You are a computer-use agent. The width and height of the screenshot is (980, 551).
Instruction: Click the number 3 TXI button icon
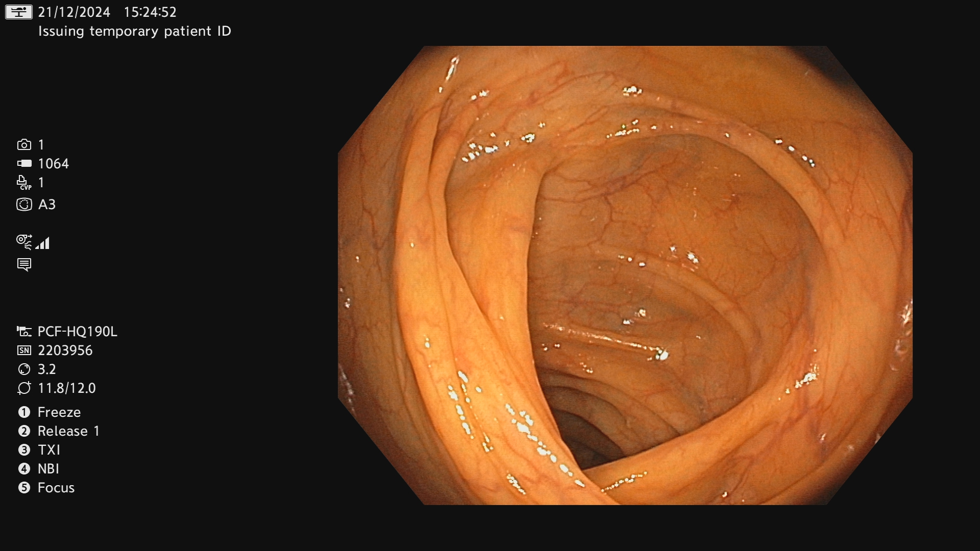(24, 450)
